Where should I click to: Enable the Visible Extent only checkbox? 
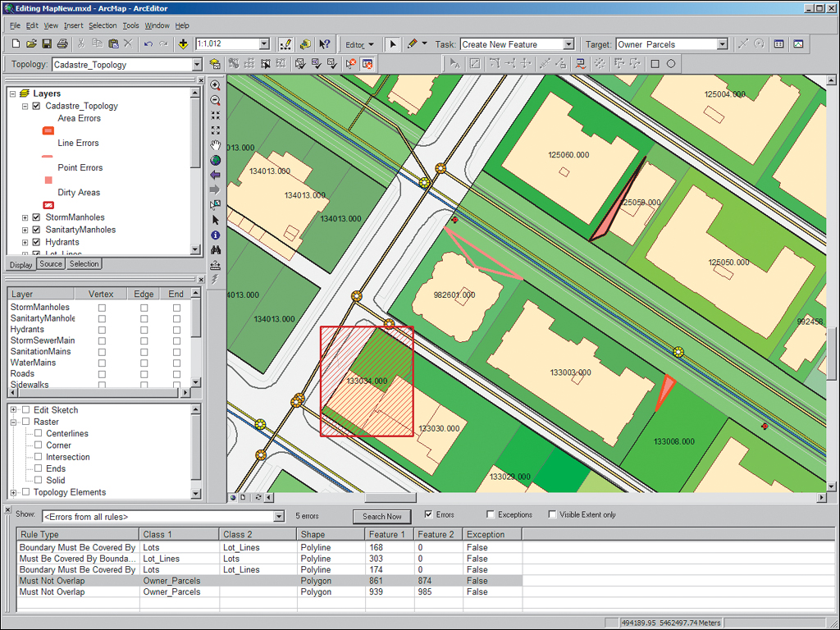552,515
